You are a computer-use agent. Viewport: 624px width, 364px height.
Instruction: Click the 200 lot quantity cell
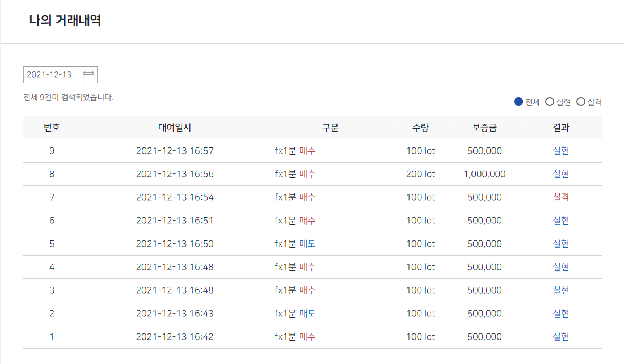420,174
